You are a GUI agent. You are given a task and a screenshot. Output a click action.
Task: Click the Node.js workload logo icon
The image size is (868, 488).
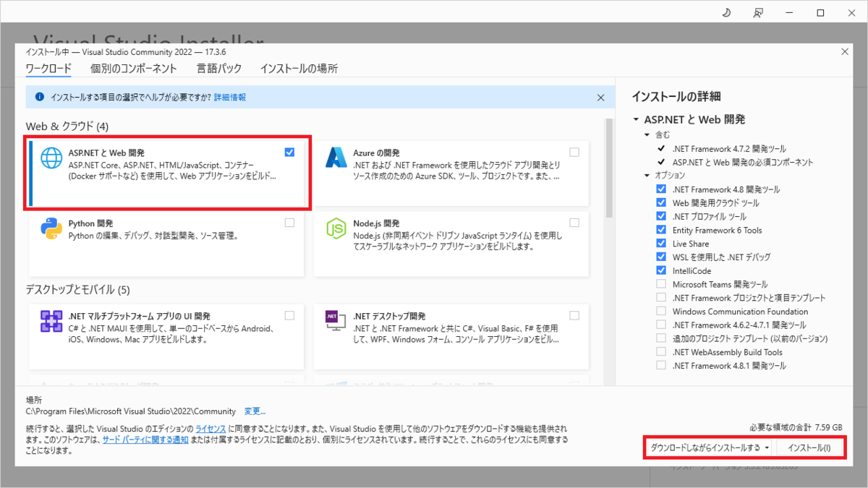[x=336, y=228]
